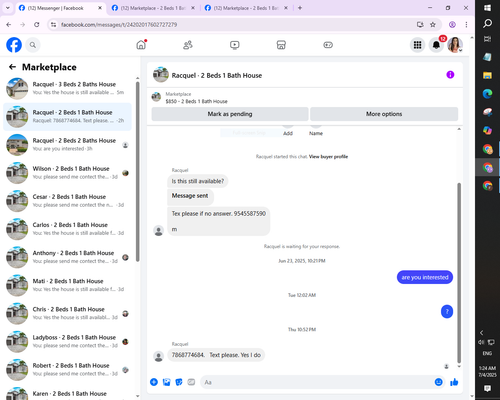
Task: Open Microsoft Edge on taskbar
Action: pyautogui.click(x=487, y=94)
